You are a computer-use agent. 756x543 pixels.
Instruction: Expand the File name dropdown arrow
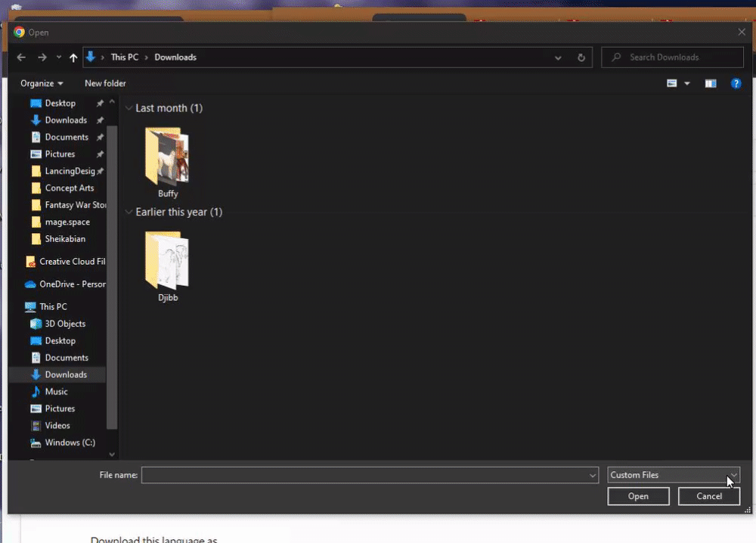coord(593,476)
